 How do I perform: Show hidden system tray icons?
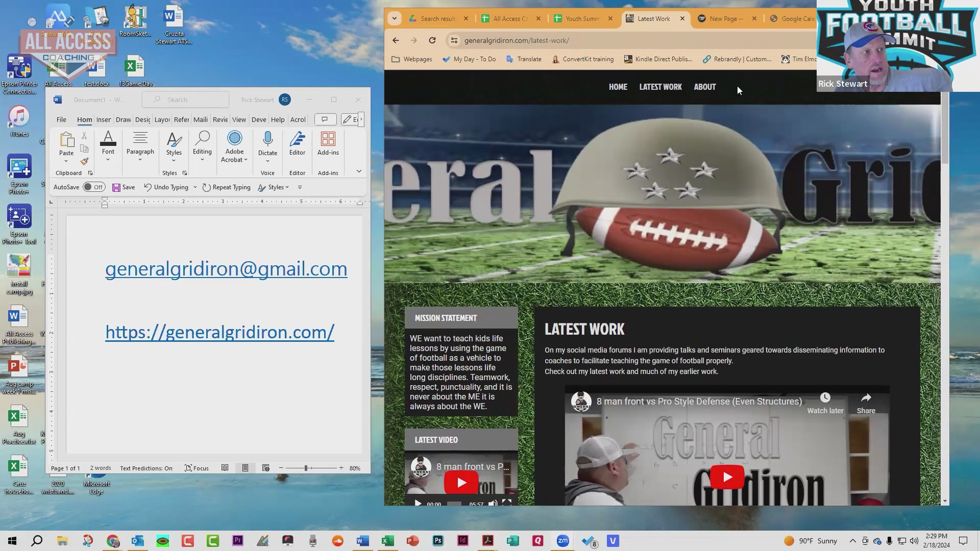pyautogui.click(x=852, y=541)
